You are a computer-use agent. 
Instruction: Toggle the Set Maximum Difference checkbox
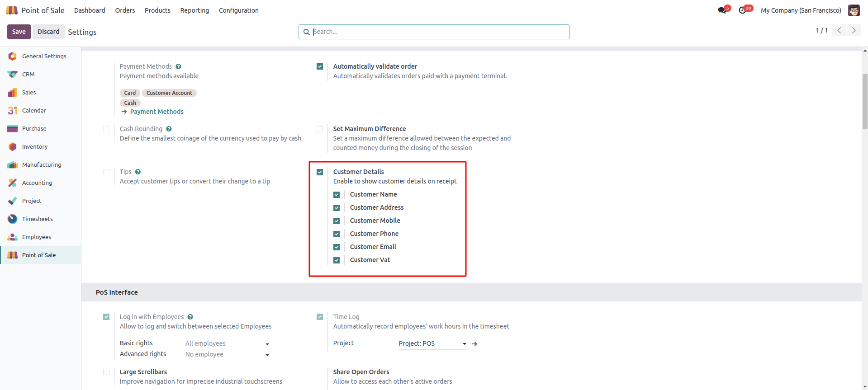(320, 129)
